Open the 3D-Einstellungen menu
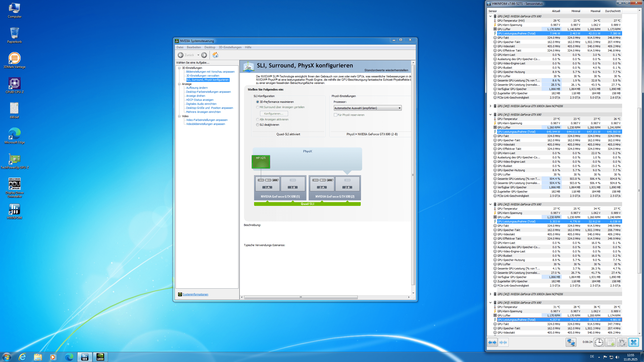The image size is (644, 362). (230, 47)
